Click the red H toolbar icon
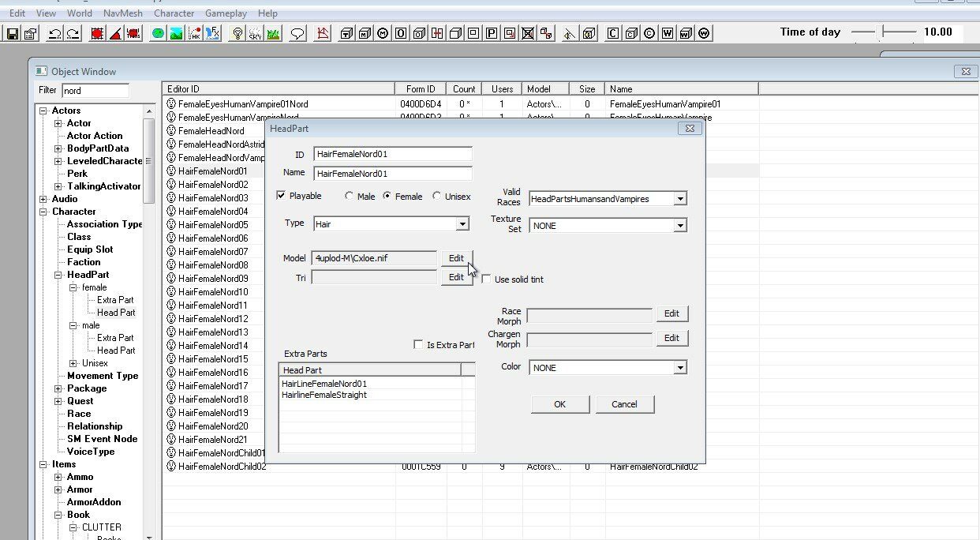Screen dimensions: 980x540 [x=437, y=34]
